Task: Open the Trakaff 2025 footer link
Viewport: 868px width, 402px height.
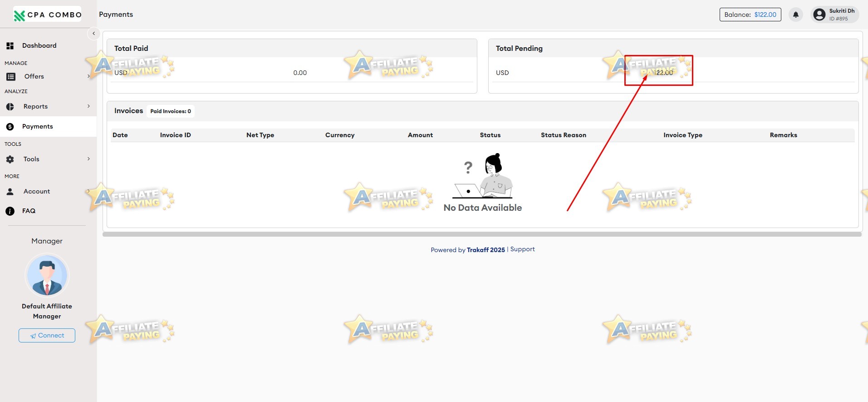Action: point(486,250)
